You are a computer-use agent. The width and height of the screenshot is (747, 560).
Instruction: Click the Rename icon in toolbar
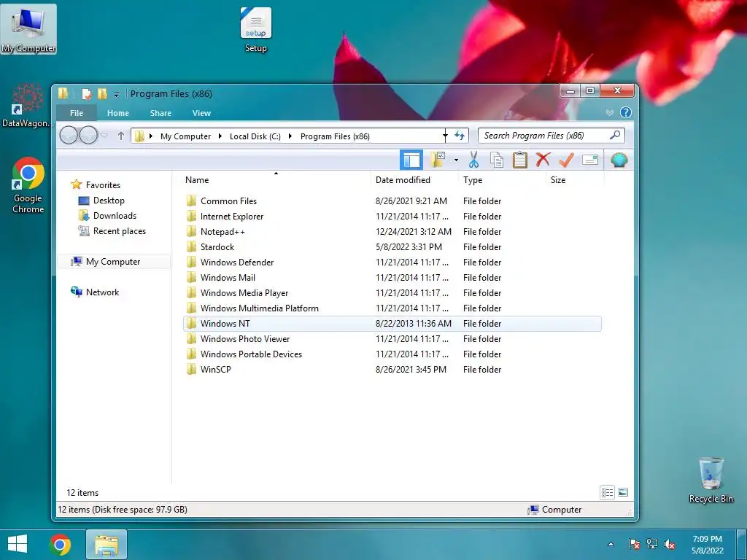[589, 160]
